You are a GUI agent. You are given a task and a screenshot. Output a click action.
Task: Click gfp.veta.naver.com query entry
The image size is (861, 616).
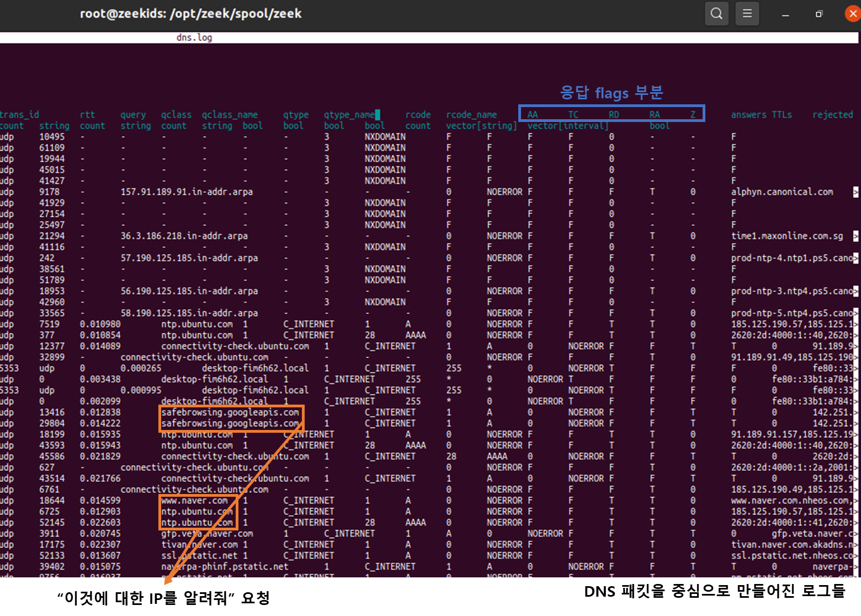207,534
